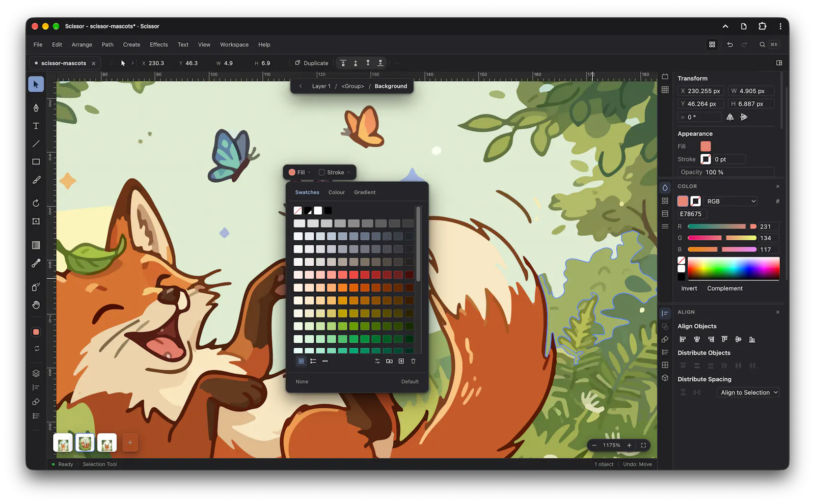Image resolution: width=815 pixels, height=504 pixels.
Task: Click the flip horizontal icon in Transform
Action: pos(730,117)
